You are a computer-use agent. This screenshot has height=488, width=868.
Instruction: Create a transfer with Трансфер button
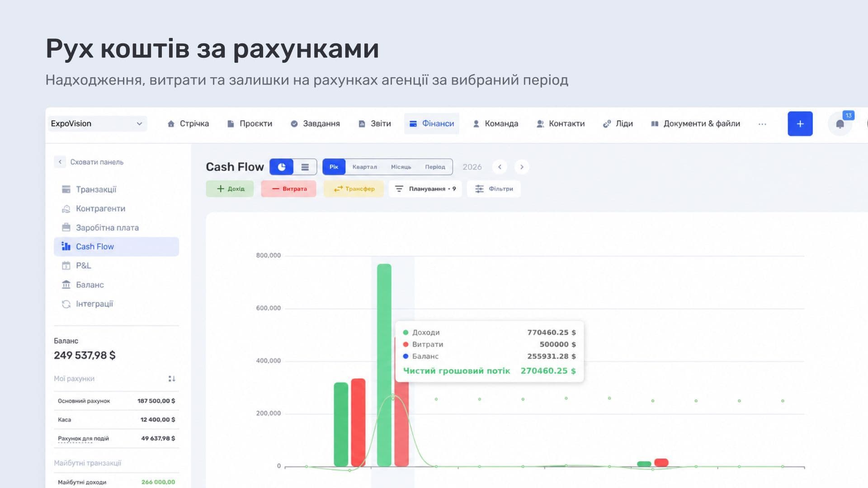[x=354, y=189]
